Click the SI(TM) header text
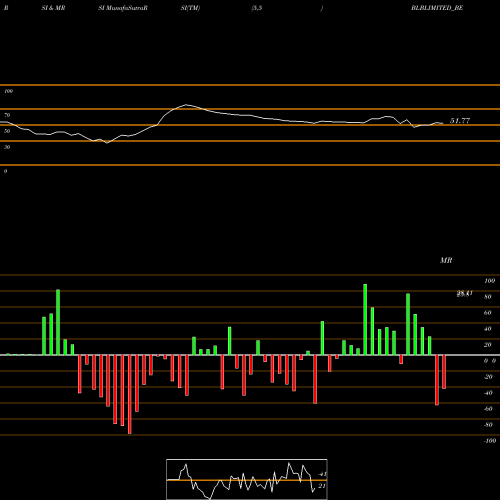The image size is (500, 500). pyautogui.click(x=190, y=8)
